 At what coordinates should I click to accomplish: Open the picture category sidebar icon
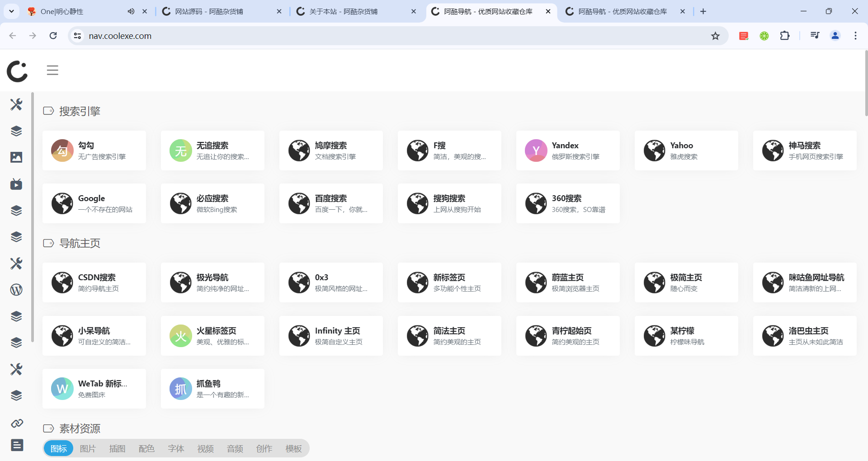pos(16,157)
